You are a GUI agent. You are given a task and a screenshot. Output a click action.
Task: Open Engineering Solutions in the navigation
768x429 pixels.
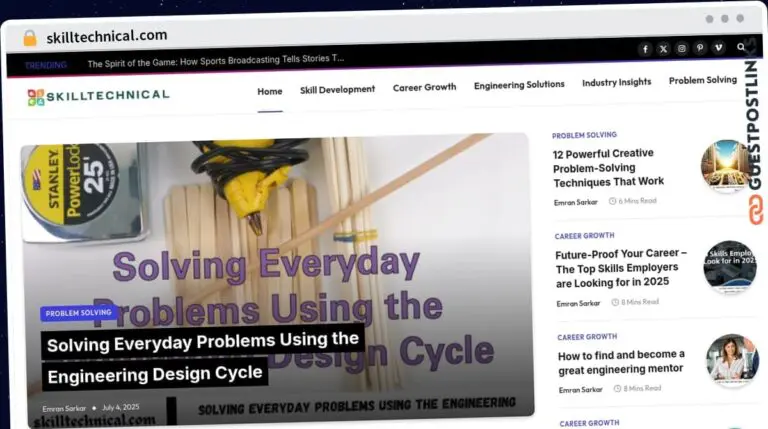coord(519,85)
